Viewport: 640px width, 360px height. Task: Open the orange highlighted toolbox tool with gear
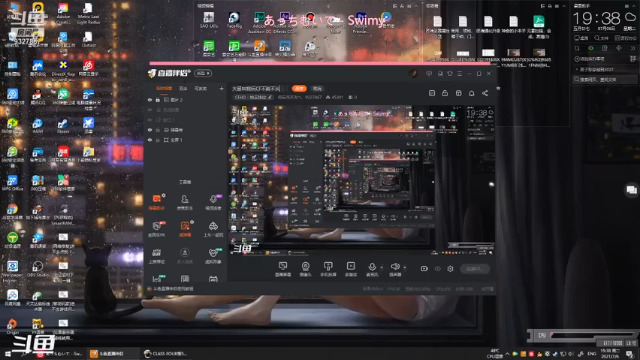pos(185,229)
